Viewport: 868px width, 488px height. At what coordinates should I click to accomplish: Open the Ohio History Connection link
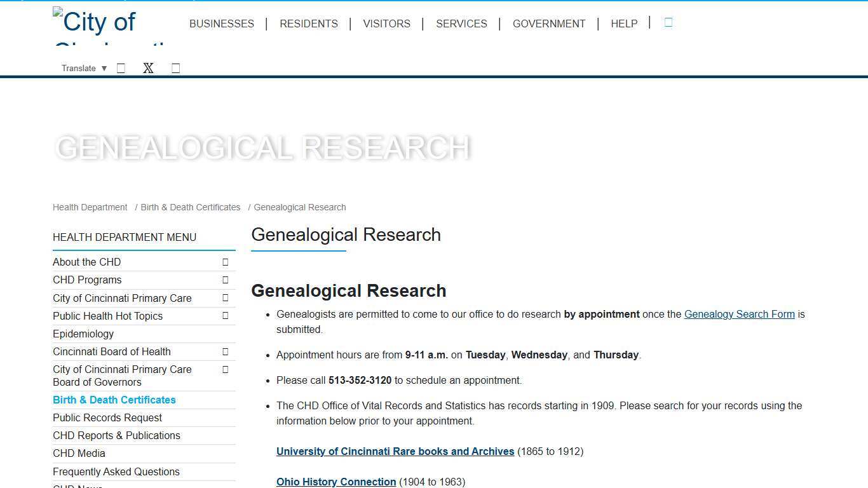(x=336, y=482)
